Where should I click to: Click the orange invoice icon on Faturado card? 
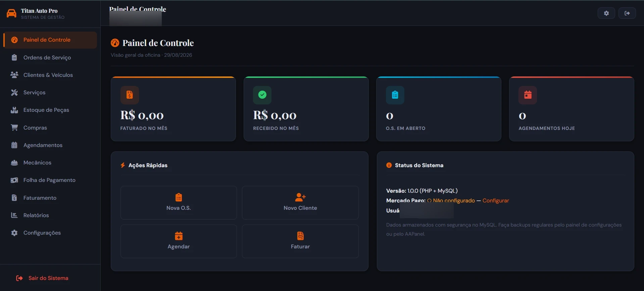tap(130, 95)
